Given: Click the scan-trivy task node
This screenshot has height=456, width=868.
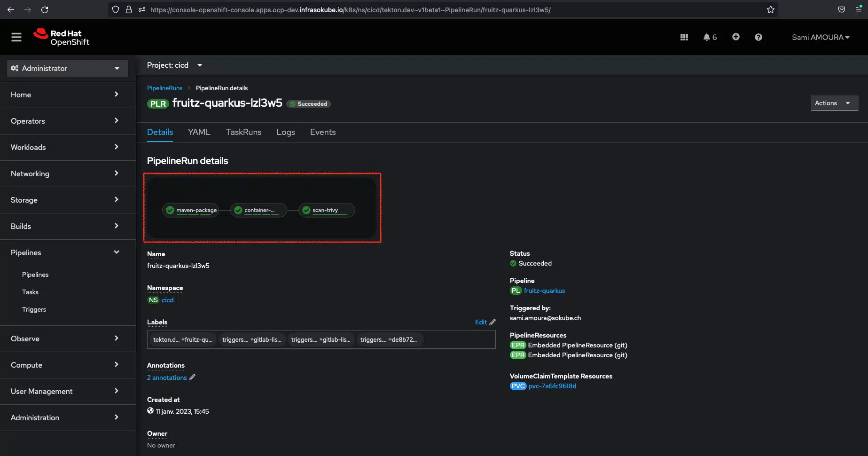Looking at the screenshot, I should tap(327, 210).
